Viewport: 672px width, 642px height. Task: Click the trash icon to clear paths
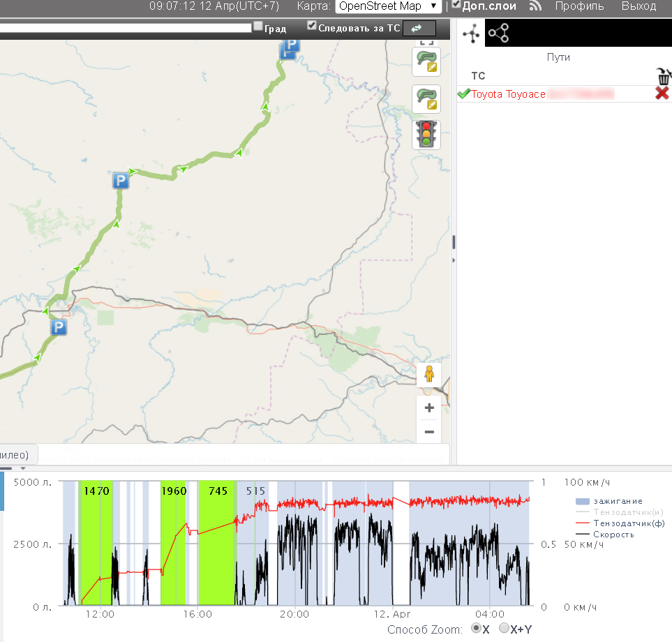pos(662,75)
